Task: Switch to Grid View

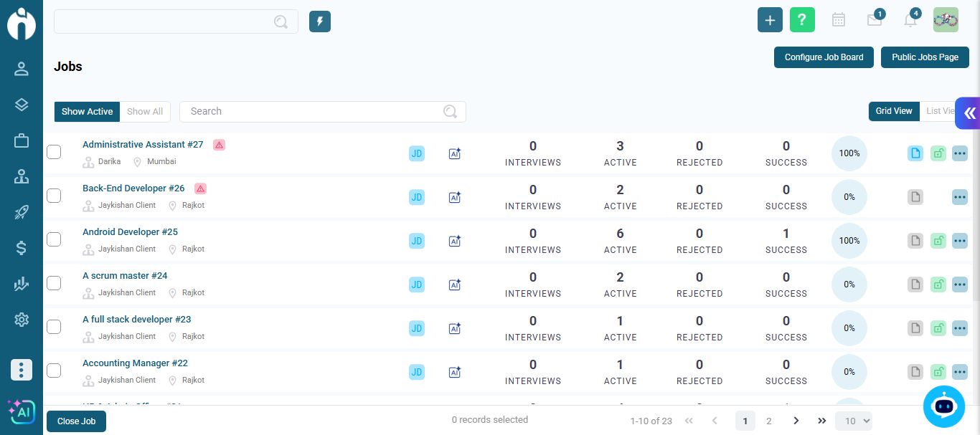Action: [x=893, y=111]
